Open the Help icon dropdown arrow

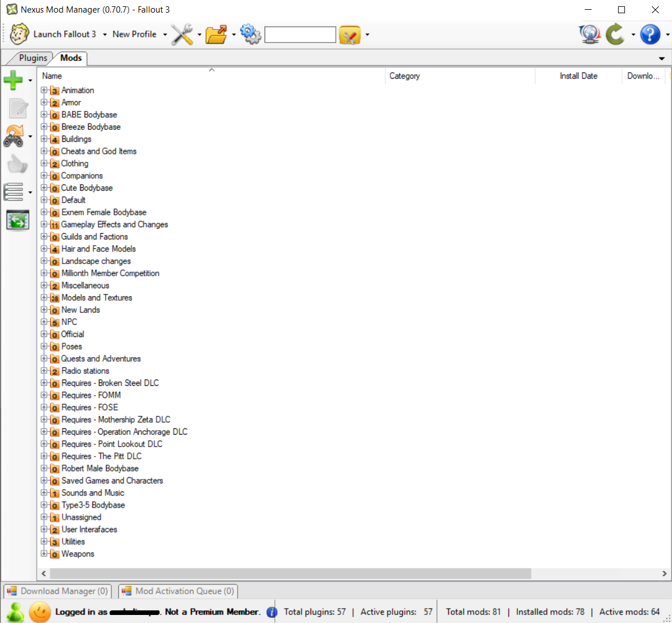tap(667, 34)
